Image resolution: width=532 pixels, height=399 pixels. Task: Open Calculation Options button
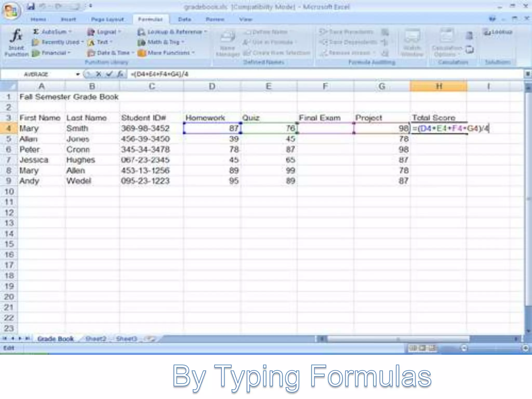click(x=447, y=43)
